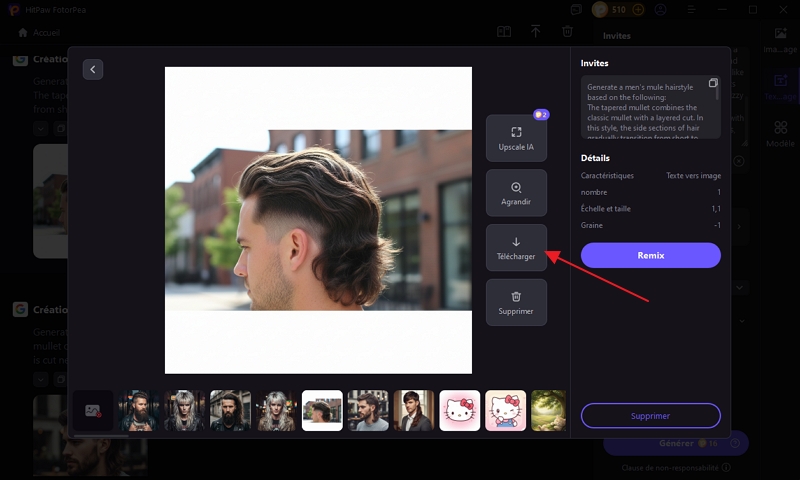Image resolution: width=800 pixels, height=480 pixels.
Task: Select the bearded man first thumbnail
Action: point(139,410)
